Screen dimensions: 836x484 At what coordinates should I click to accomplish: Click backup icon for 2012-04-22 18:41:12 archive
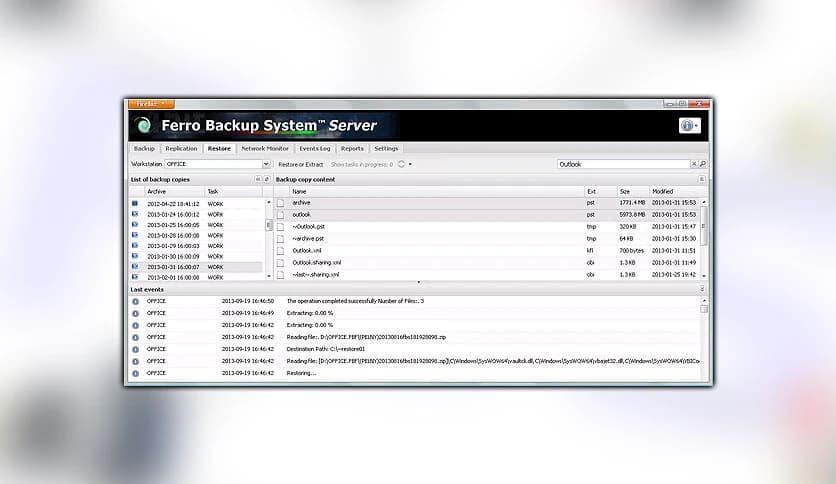coord(135,204)
